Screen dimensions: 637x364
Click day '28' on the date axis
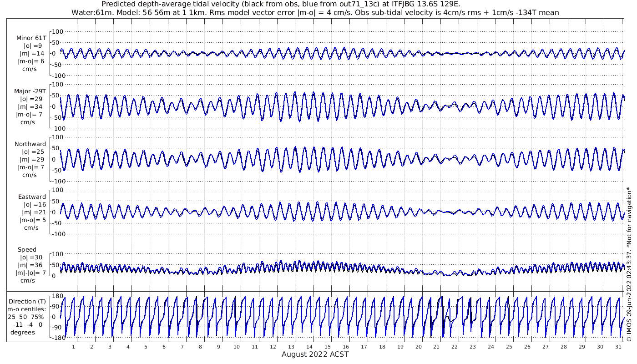pyautogui.click(x=563, y=347)
